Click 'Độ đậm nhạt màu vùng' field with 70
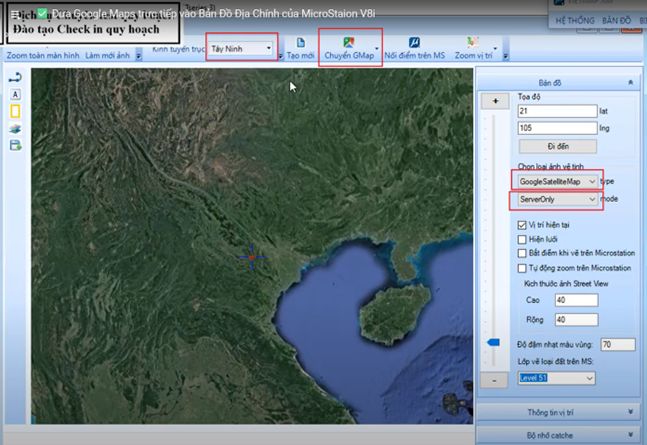The image size is (647, 445). pos(618,344)
